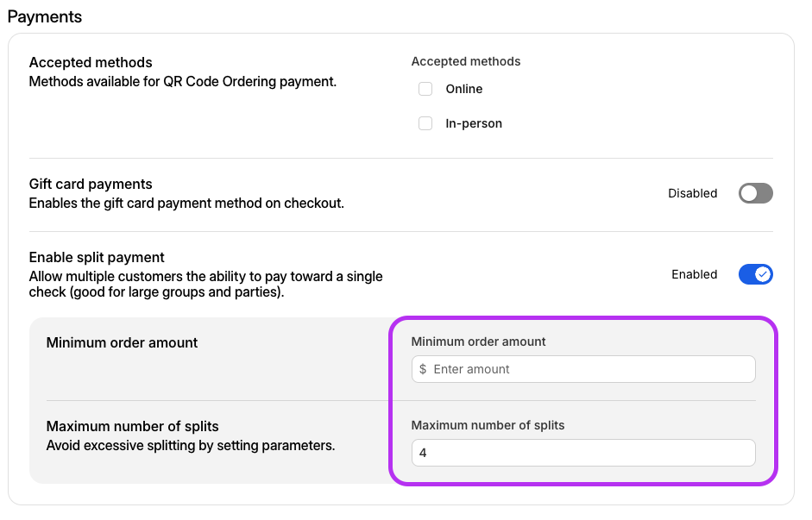Click the field label above the Enter amount input

(478, 341)
